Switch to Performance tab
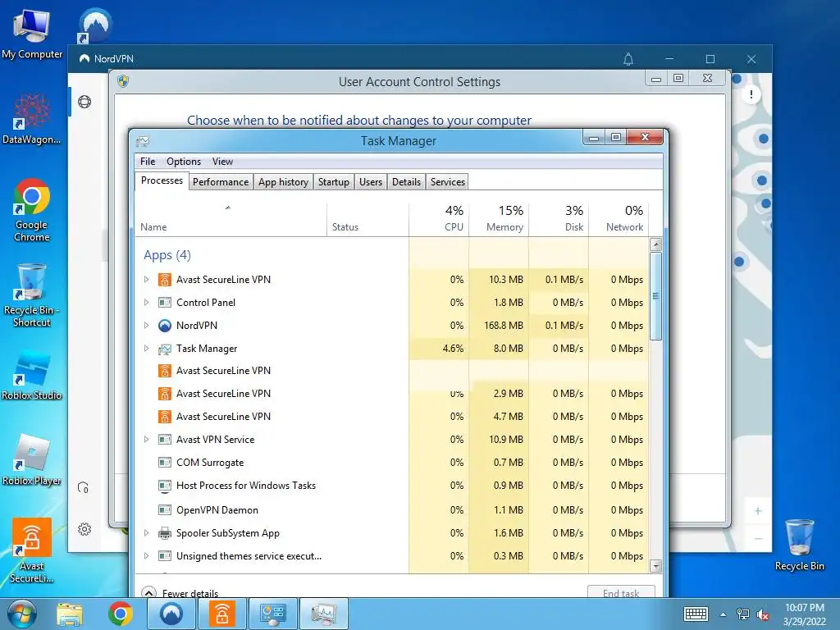The width and height of the screenshot is (840, 630). [221, 182]
